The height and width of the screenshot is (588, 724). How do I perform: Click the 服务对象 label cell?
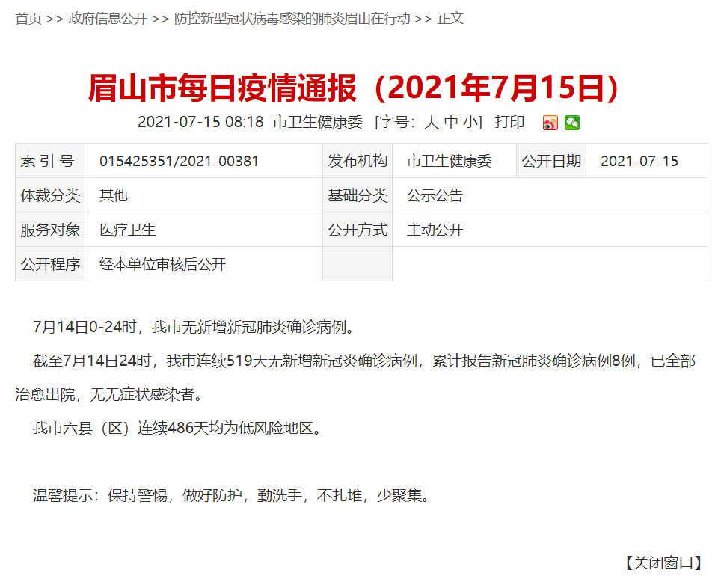pyautogui.click(x=50, y=230)
